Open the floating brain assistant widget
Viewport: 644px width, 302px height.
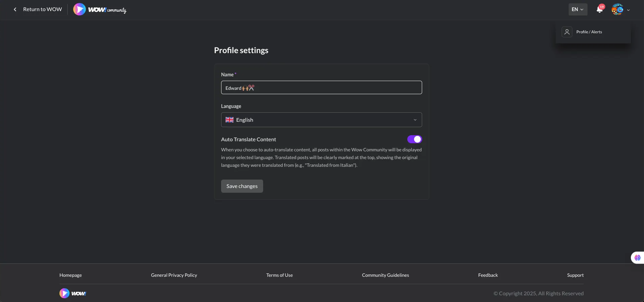(637, 258)
